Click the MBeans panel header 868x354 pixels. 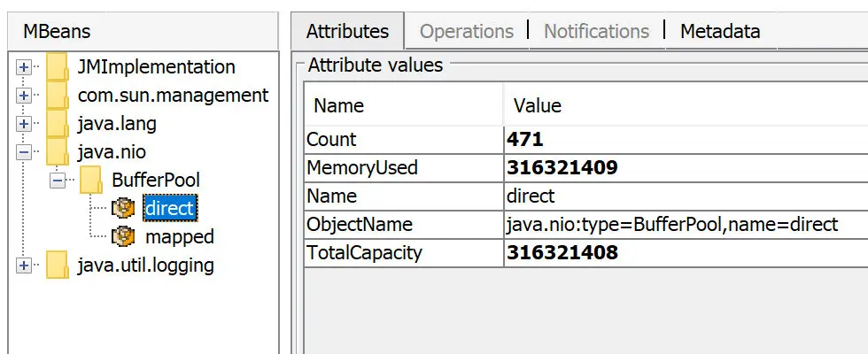coord(143,31)
